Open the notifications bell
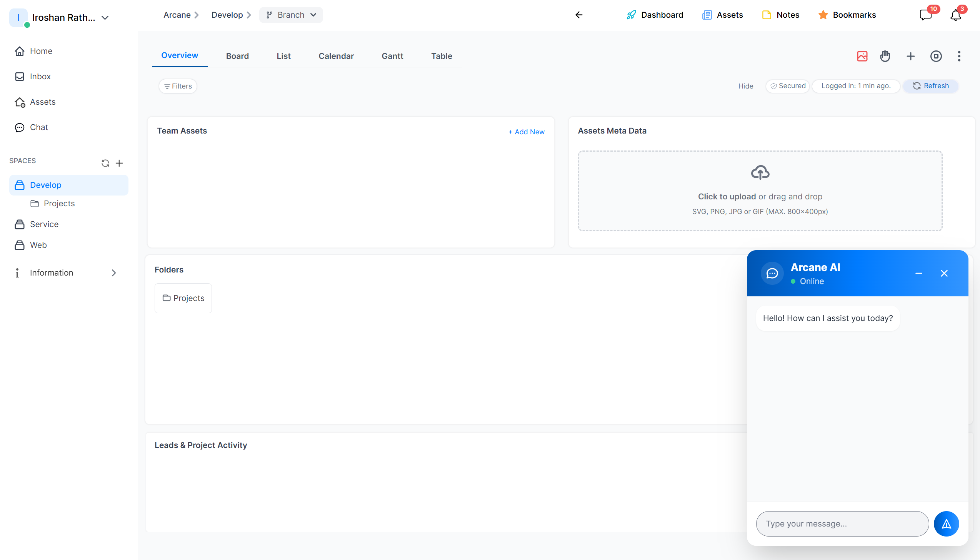The width and height of the screenshot is (980, 560). (956, 15)
